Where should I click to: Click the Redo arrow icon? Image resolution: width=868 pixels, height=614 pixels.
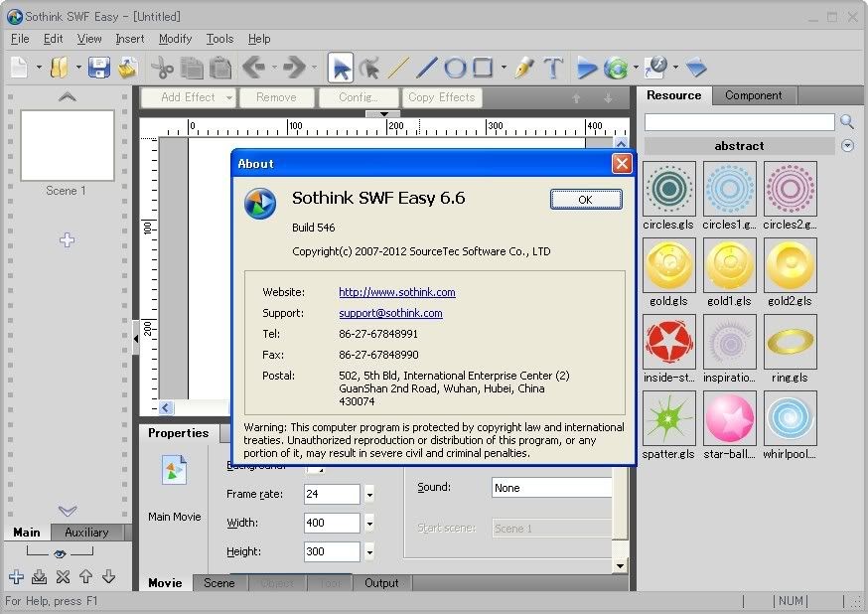pyautogui.click(x=295, y=68)
